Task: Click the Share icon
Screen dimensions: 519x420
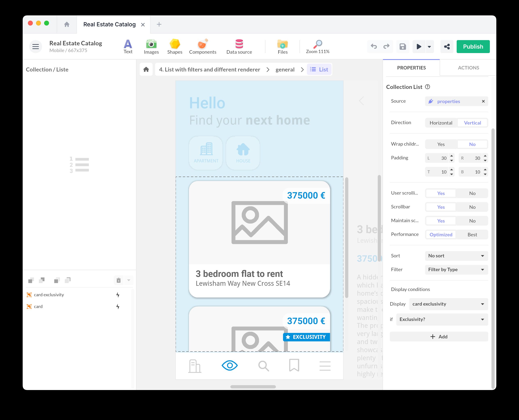Action: point(447,46)
